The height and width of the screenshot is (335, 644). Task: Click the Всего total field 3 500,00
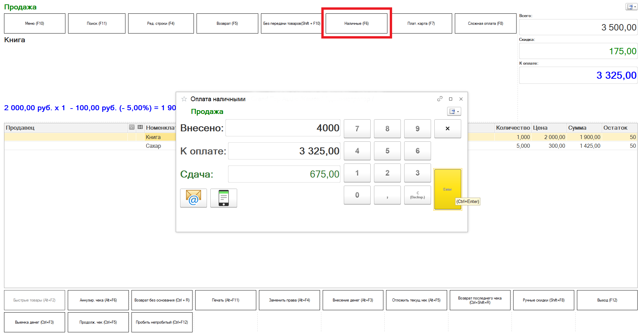[578, 27]
